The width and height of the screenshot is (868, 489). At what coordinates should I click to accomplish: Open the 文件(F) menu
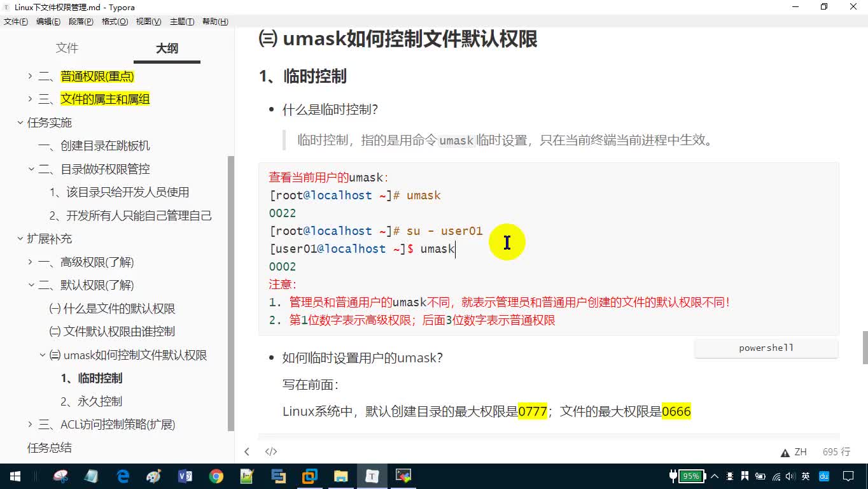tap(15, 22)
